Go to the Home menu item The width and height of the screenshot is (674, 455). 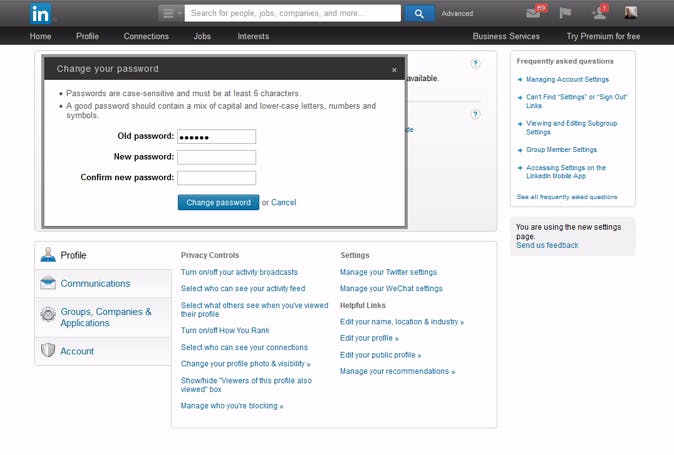[x=40, y=37]
